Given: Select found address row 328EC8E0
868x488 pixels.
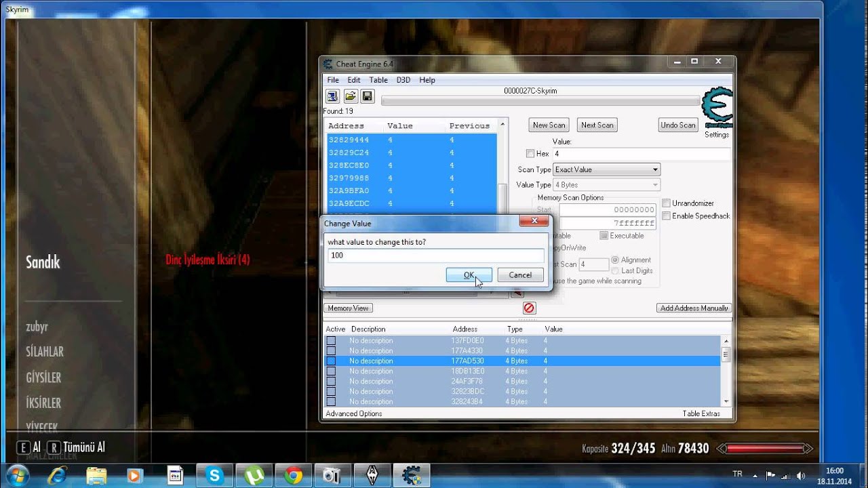Looking at the screenshot, I should coord(412,165).
